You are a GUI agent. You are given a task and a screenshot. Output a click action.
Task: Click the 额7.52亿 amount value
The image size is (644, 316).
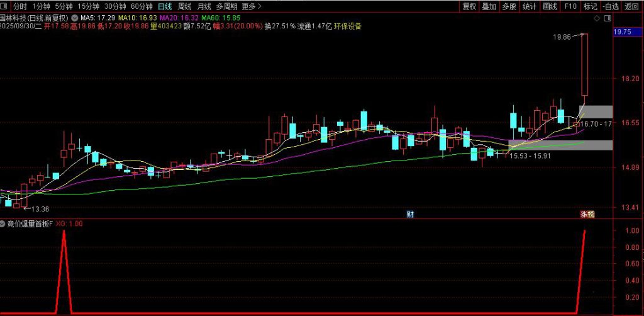[x=197, y=26]
